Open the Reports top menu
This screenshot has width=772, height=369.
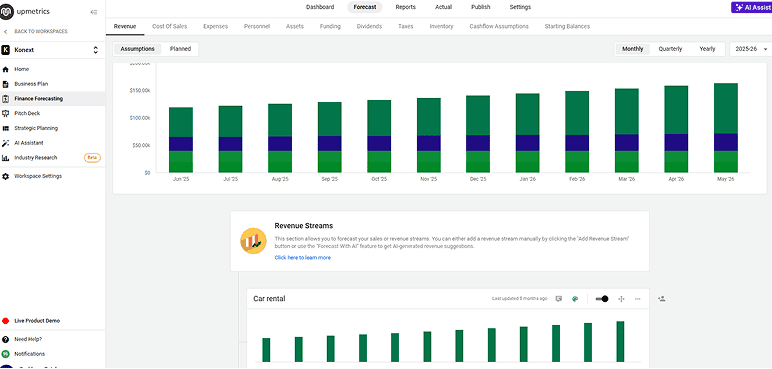[x=406, y=7]
